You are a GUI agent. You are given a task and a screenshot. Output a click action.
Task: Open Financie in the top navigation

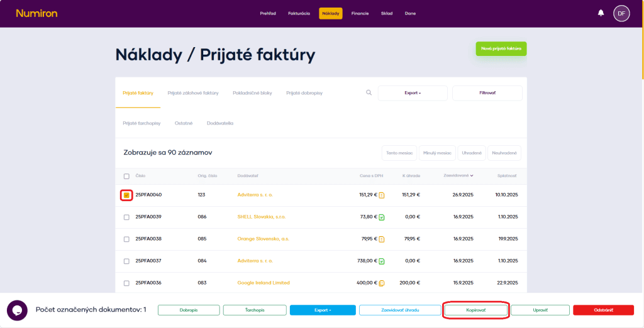[360, 13]
